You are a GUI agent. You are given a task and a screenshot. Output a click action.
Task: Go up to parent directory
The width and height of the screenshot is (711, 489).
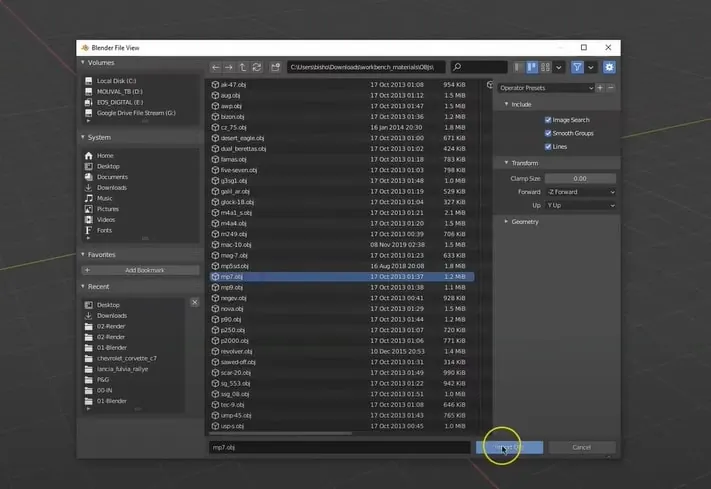(243, 67)
